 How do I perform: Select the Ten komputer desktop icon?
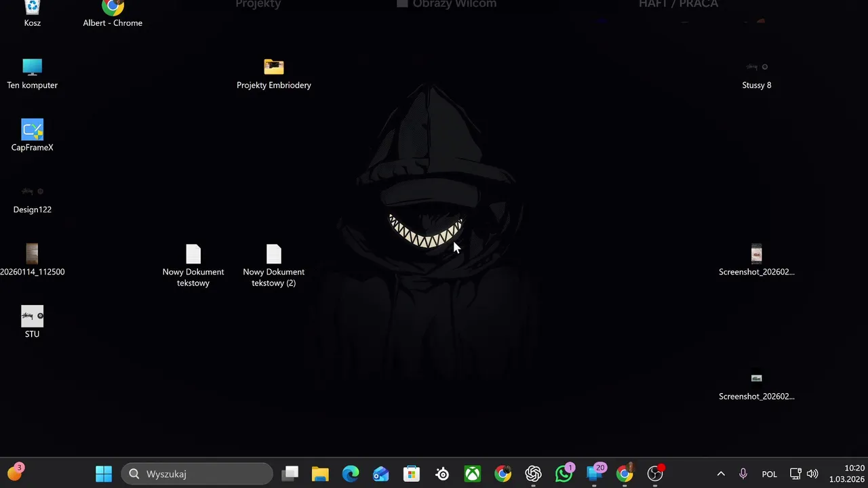coord(32,74)
